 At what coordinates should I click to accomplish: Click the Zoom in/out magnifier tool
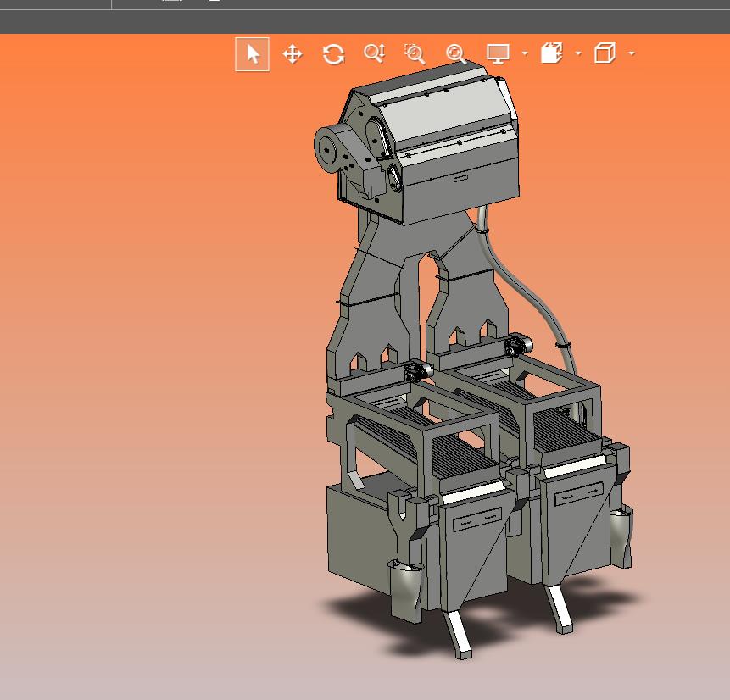point(374,54)
